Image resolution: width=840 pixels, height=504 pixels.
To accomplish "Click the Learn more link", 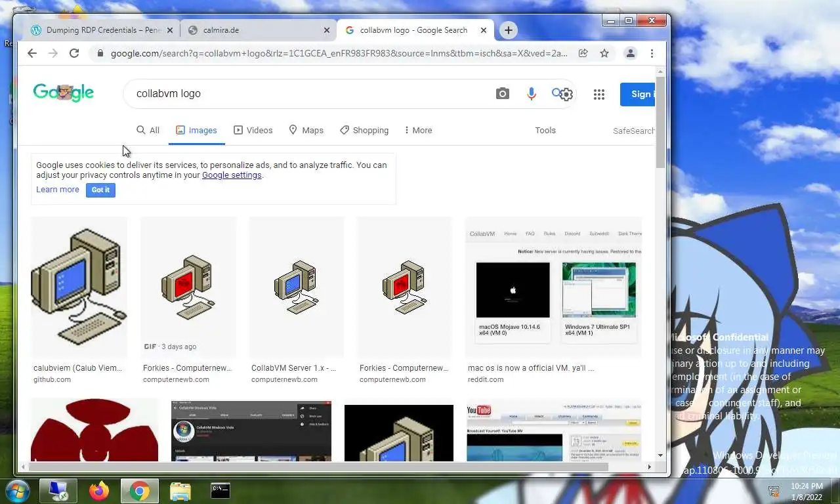I will point(58,190).
